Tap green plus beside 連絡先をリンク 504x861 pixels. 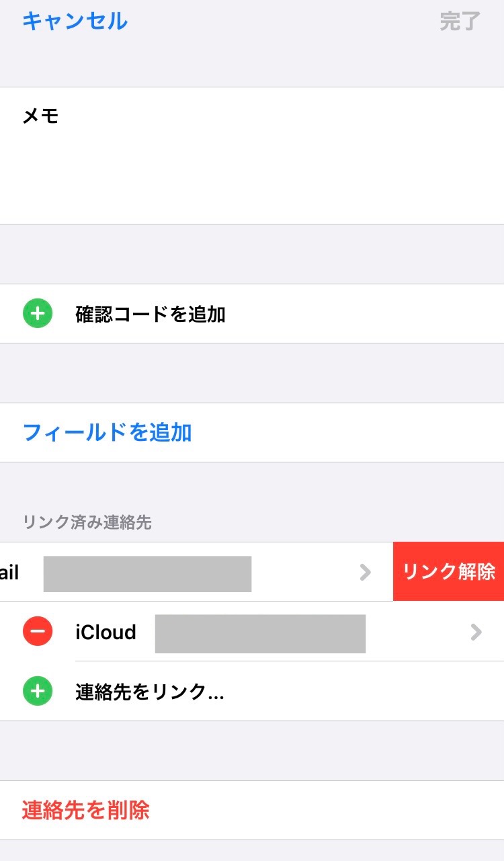coord(38,692)
